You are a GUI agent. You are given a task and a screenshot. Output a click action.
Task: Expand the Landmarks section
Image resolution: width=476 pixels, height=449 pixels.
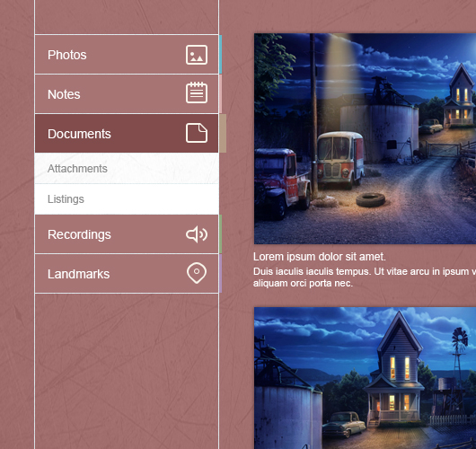pyautogui.click(x=127, y=274)
